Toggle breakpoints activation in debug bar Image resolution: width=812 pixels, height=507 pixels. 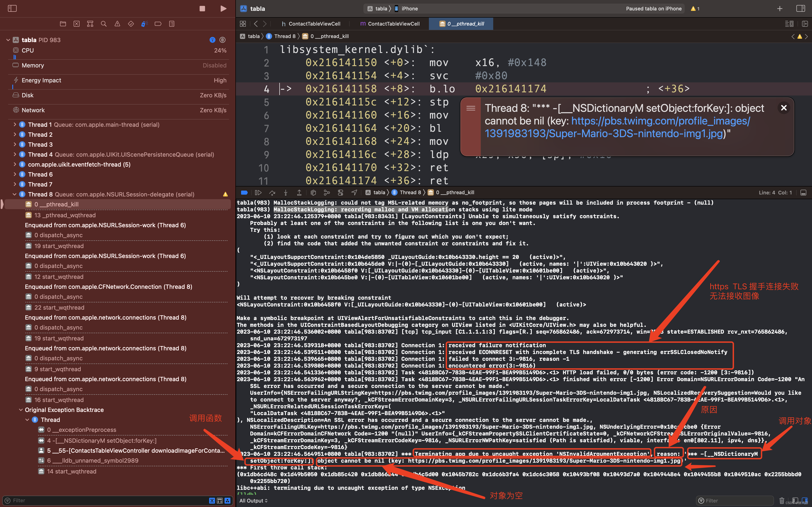(244, 192)
